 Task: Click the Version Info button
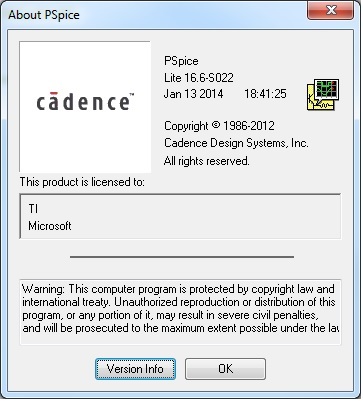point(135,369)
